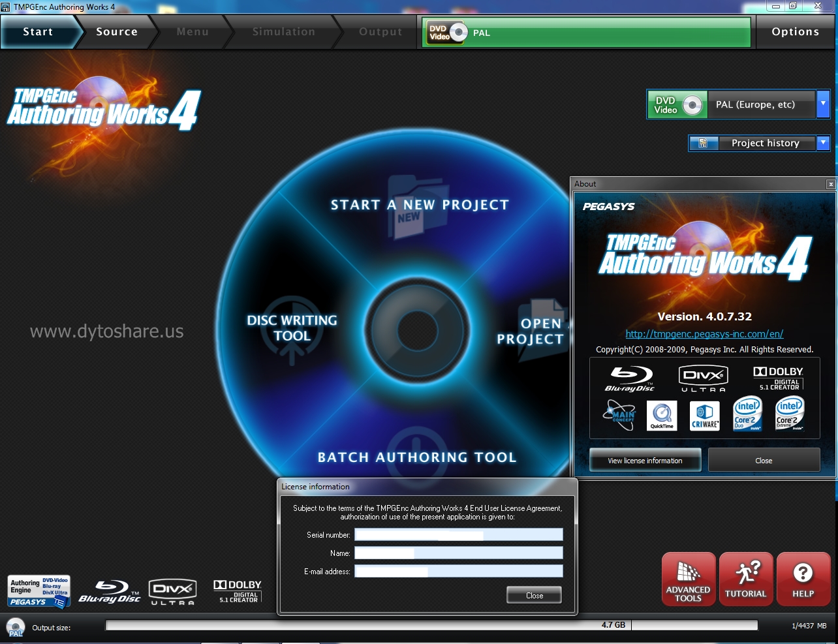Open the Simulation stage tab

click(284, 32)
